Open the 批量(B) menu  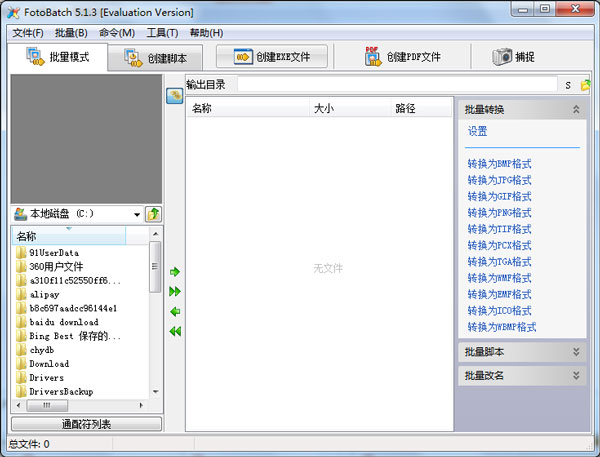tap(71, 33)
